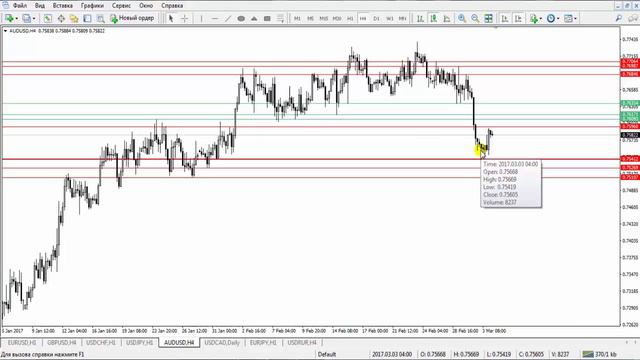Screen dimensions: 640x360
Task: Show the Market Watch window
Action: (x=48, y=18)
